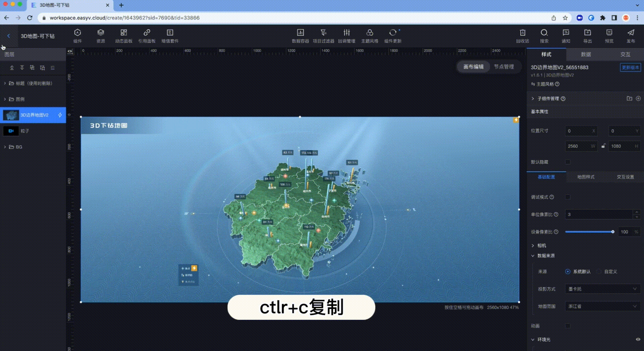Toggle the ruler guide eye icon
Image resolution: width=644 pixels, height=351 pixels.
70,51
